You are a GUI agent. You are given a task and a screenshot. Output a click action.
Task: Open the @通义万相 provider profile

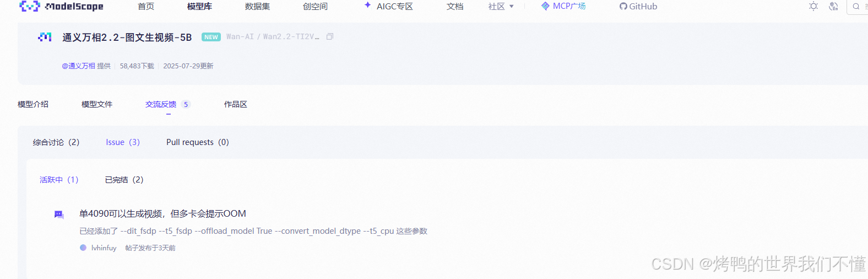pos(79,66)
